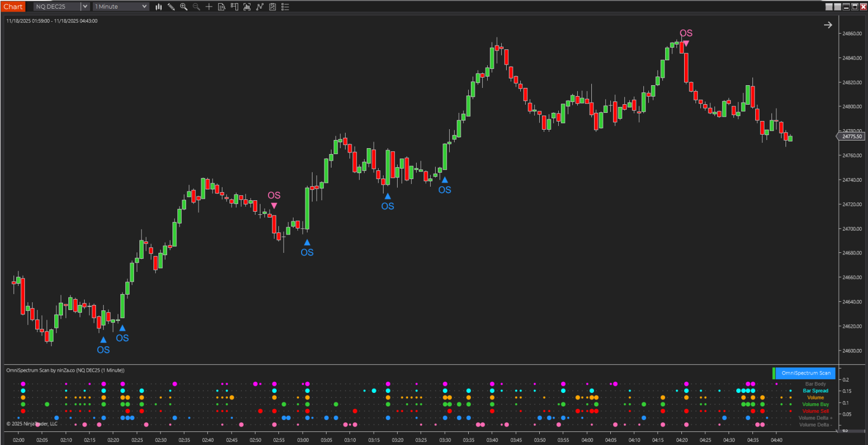868x445 pixels.
Task: Click the green swatch beside OmniSpectrum Scan
Action: (774, 373)
